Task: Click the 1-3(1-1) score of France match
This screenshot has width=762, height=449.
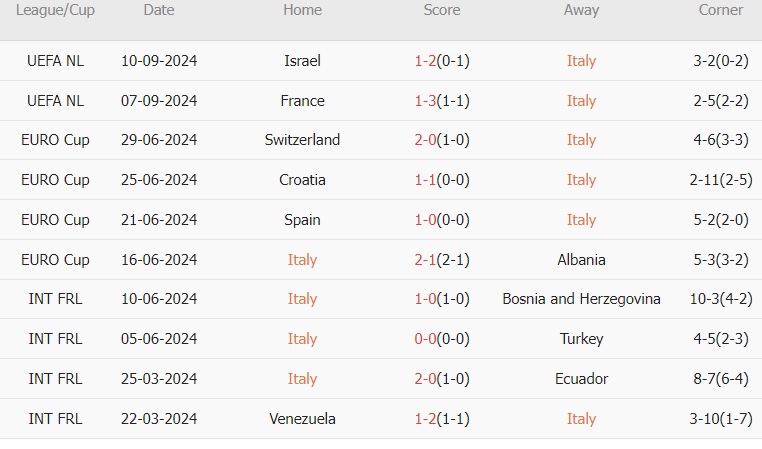Action: 441,101
